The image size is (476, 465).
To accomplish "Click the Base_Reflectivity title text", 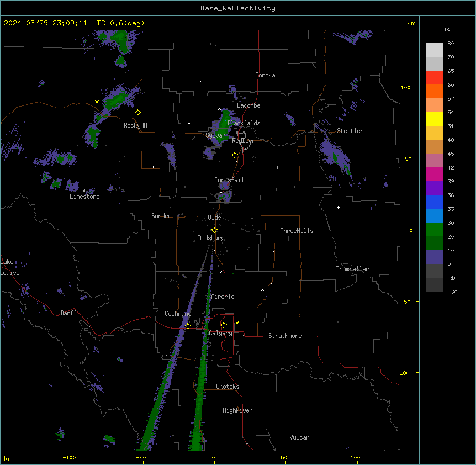I will [x=238, y=8].
